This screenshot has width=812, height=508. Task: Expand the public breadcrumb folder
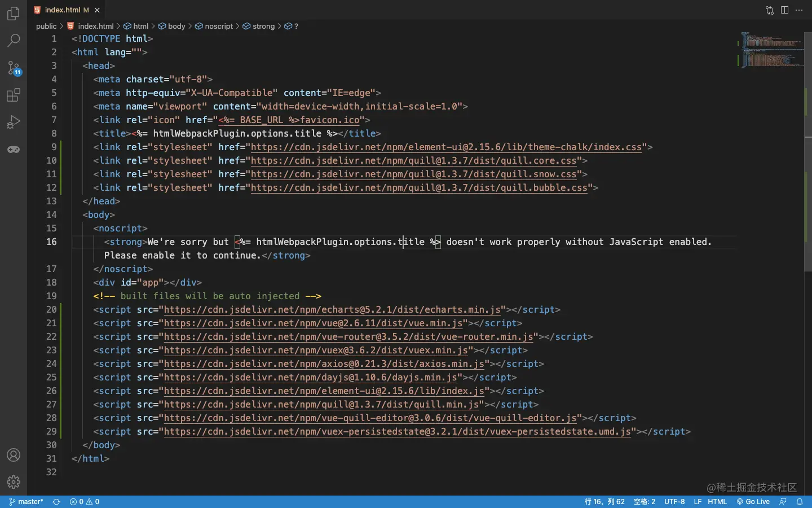[x=46, y=26]
